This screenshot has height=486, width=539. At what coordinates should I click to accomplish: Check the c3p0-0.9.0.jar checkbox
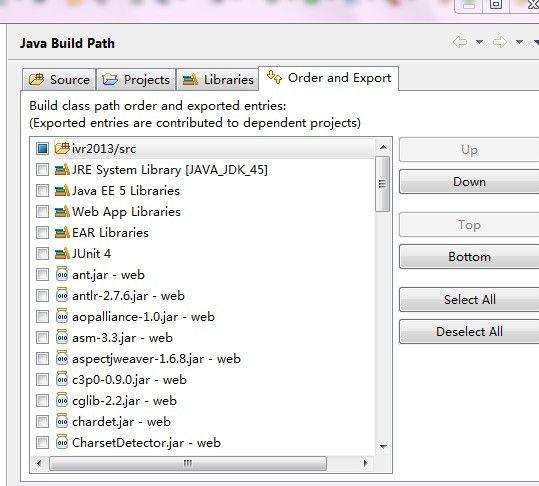pyautogui.click(x=43, y=379)
